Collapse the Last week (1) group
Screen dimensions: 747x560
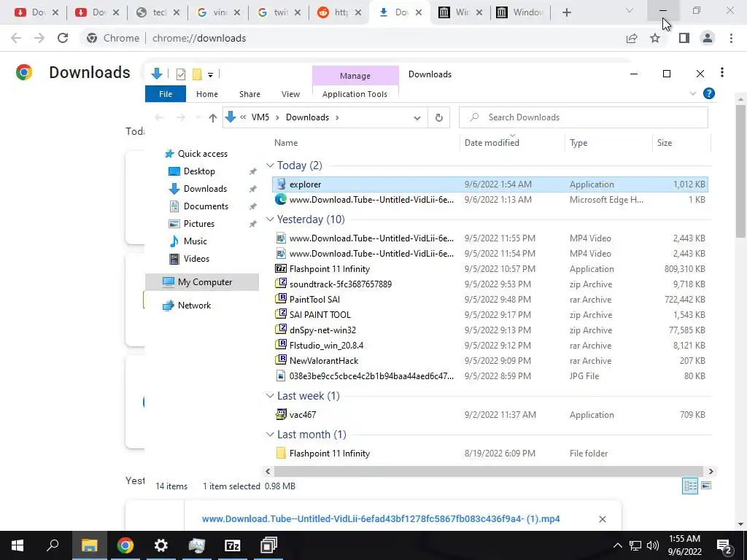(270, 396)
